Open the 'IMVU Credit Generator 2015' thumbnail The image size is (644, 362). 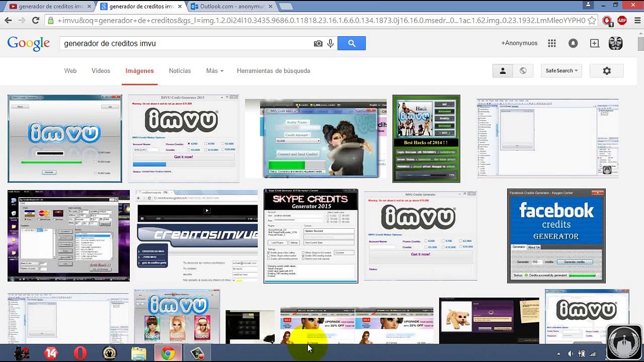[x=184, y=138]
